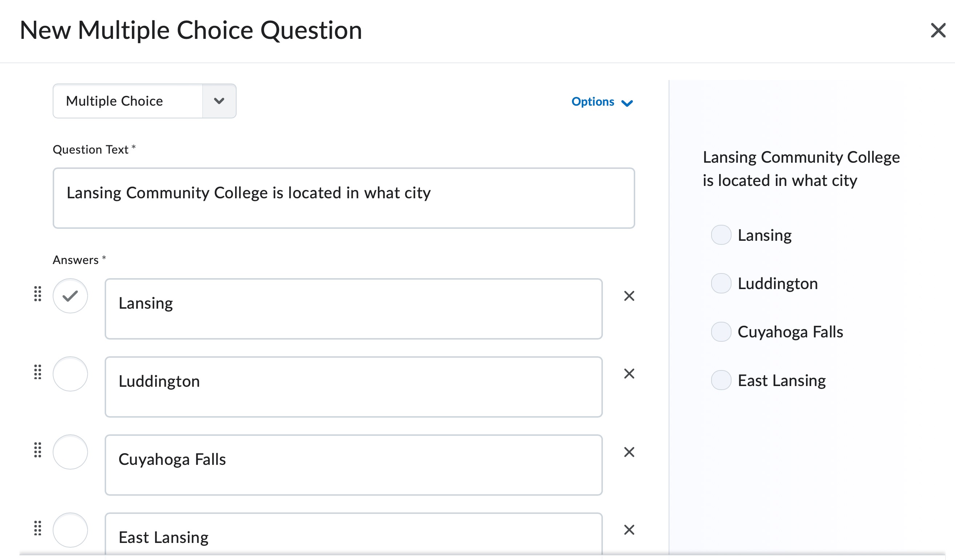Toggle the correct-answer checkmark for Lansing

point(70,296)
